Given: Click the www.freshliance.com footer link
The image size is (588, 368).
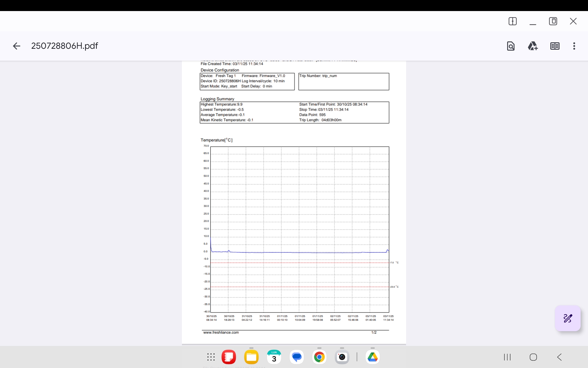Looking at the screenshot, I should [x=221, y=332].
